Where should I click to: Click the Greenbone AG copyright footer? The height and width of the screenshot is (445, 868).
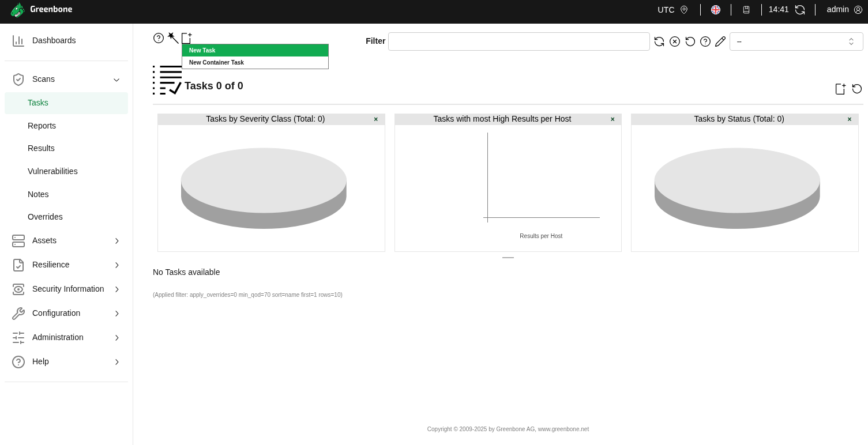tap(508, 429)
